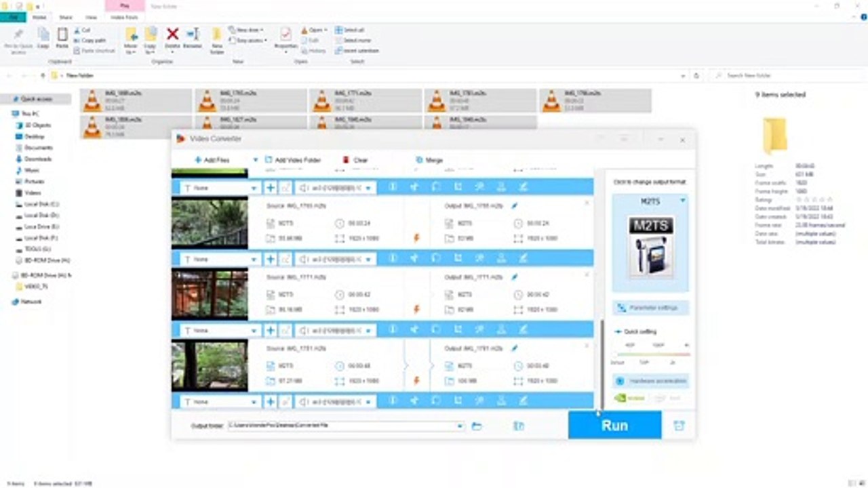The height and width of the screenshot is (488, 868).
Task: Open Downloads in Explorer sidebar
Action: [x=38, y=159]
